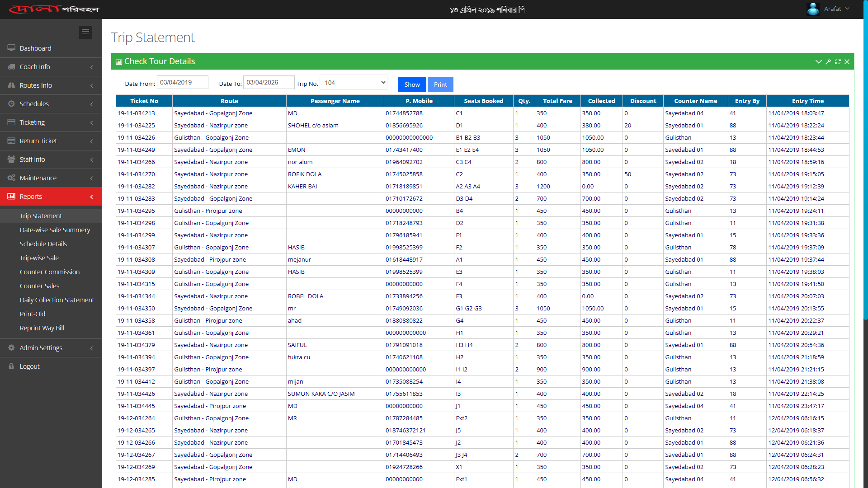Open Counter Commission report
The image size is (868, 488).
pyautogui.click(x=49, y=272)
